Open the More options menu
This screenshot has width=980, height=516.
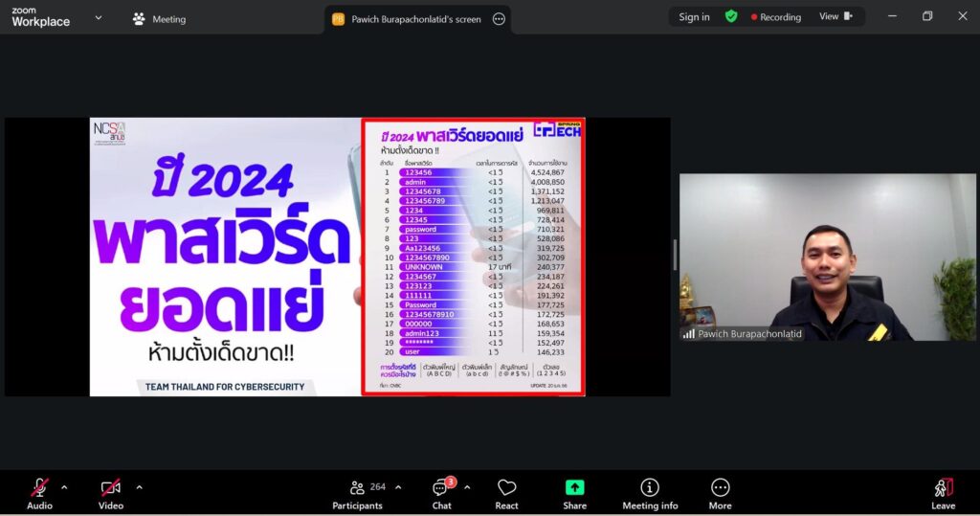720,492
